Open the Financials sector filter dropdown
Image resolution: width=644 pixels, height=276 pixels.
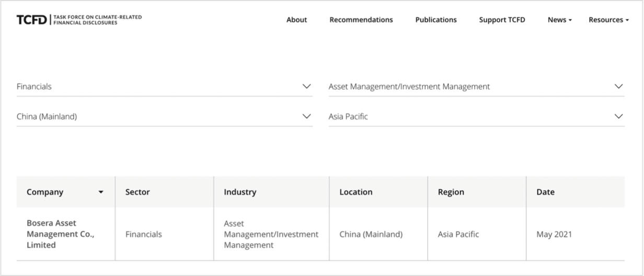(164, 87)
